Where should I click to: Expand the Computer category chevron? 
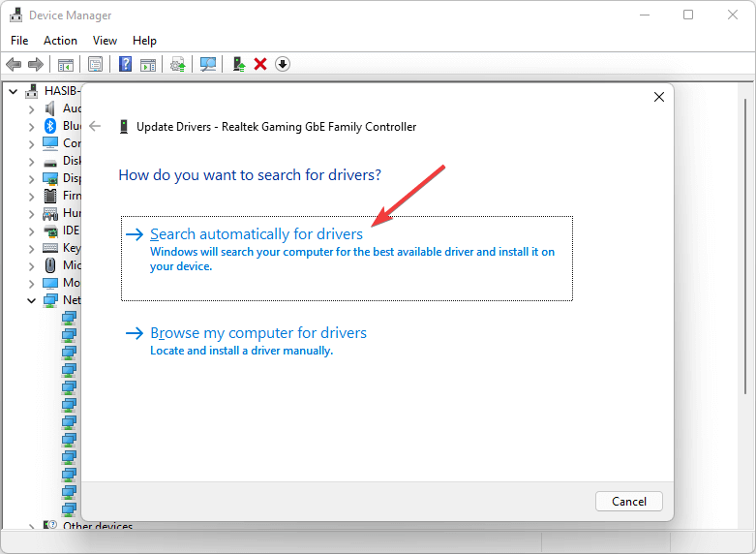click(31, 144)
